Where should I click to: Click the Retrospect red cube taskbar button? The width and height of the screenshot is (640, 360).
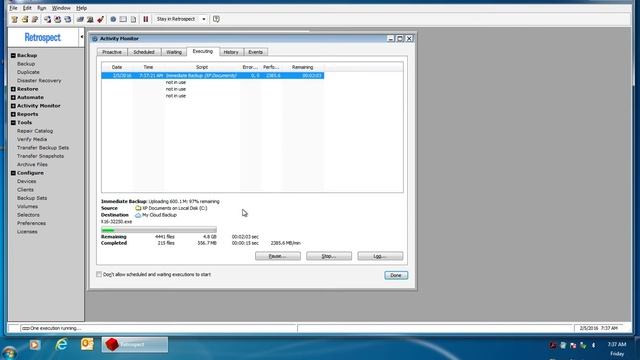coord(135,344)
